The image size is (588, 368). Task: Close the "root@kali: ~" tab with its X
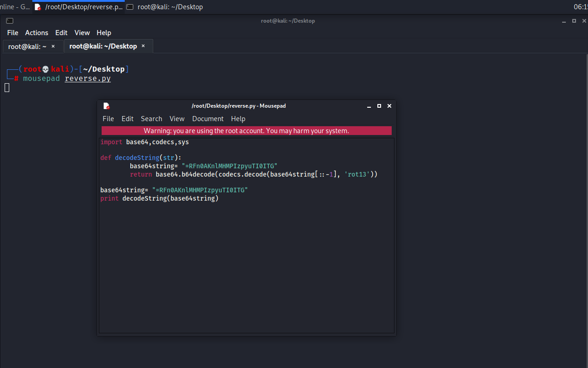tap(53, 46)
